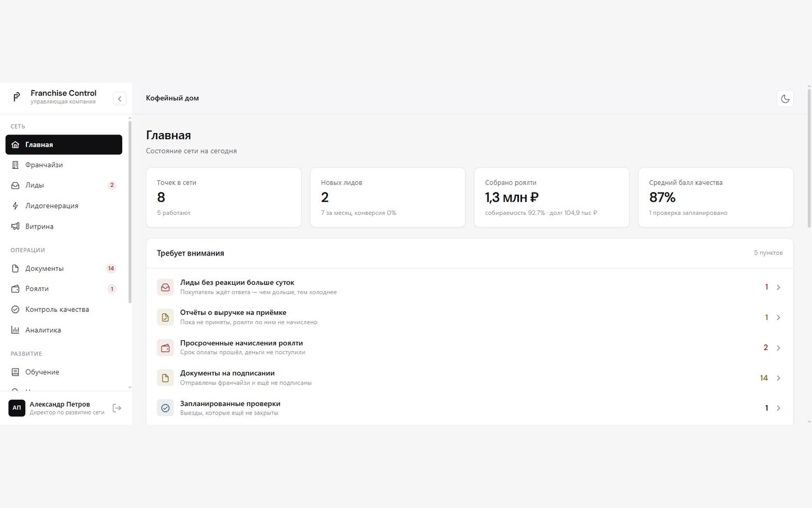Click the wallet icon beside Просроченные начисления
This screenshot has height=508, width=812.
click(x=165, y=347)
